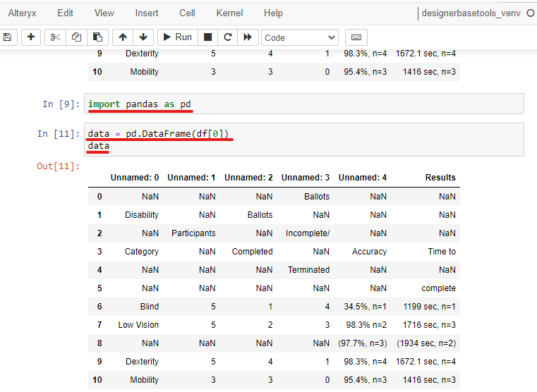Interrupt the kernel with stop icon

pyautogui.click(x=207, y=37)
